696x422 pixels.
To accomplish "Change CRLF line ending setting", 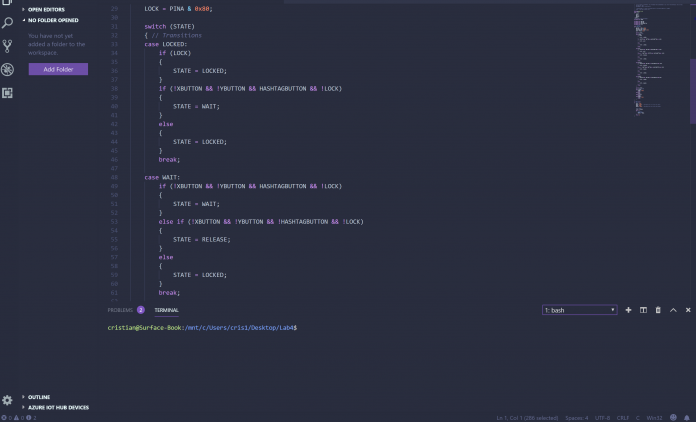I will tap(623, 418).
